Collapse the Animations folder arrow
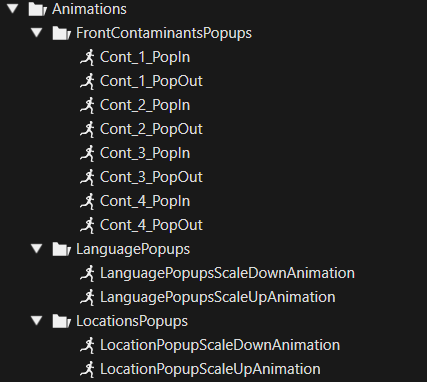The height and width of the screenshot is (382, 427). 13,8
